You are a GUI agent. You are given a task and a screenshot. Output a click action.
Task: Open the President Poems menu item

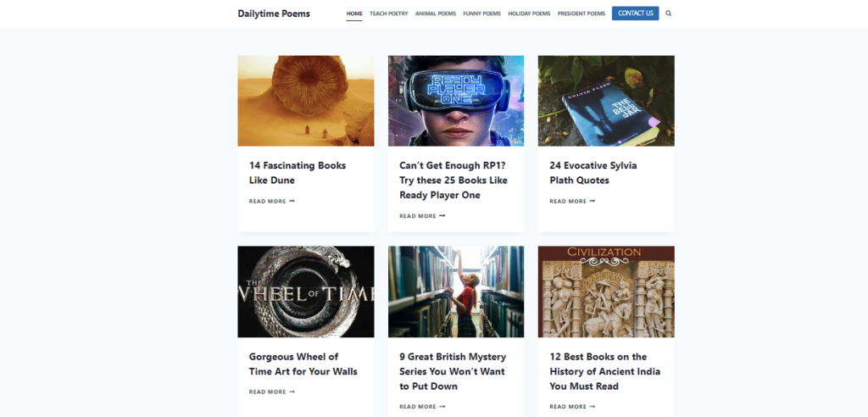click(581, 14)
